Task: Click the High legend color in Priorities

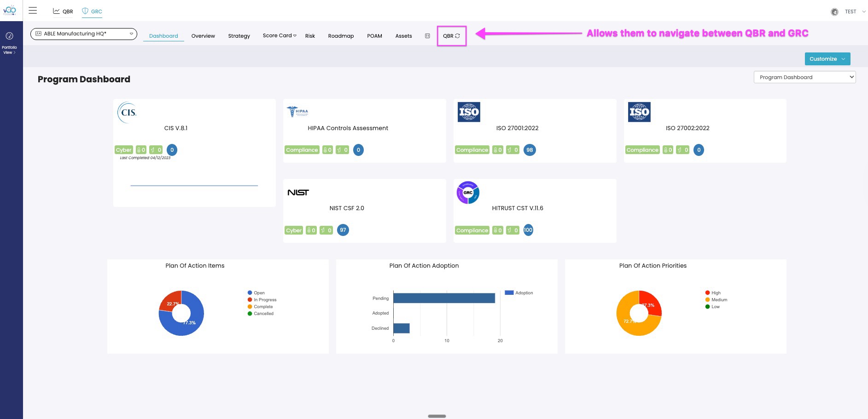Action: coord(707,293)
